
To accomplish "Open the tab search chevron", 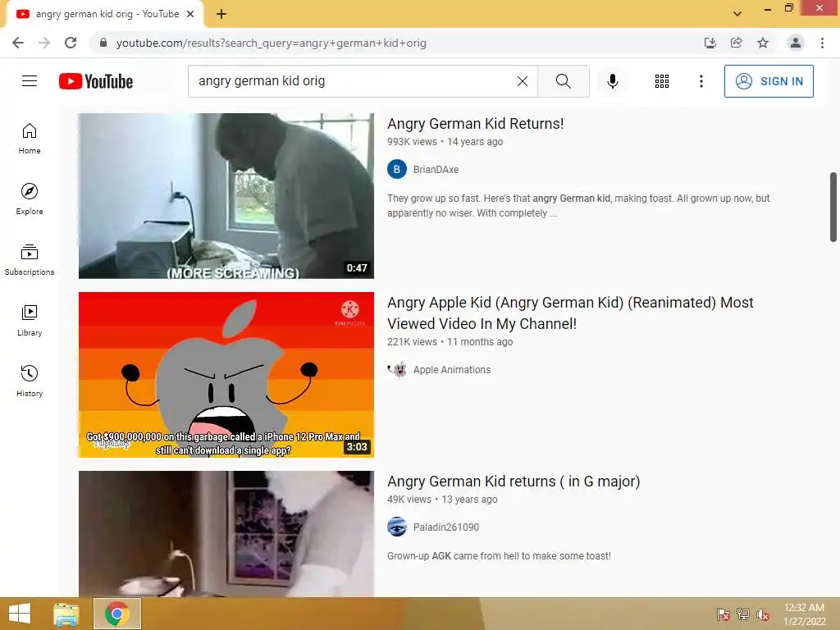I will 737,14.
